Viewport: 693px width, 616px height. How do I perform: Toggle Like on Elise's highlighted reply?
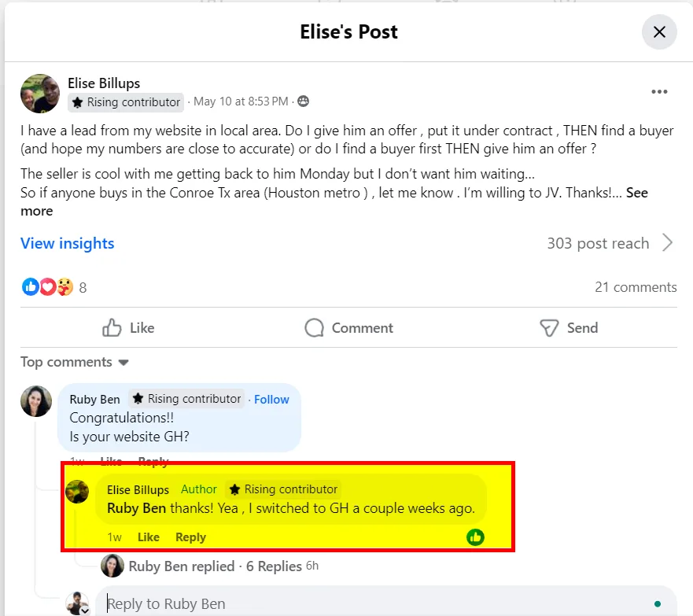(x=148, y=537)
